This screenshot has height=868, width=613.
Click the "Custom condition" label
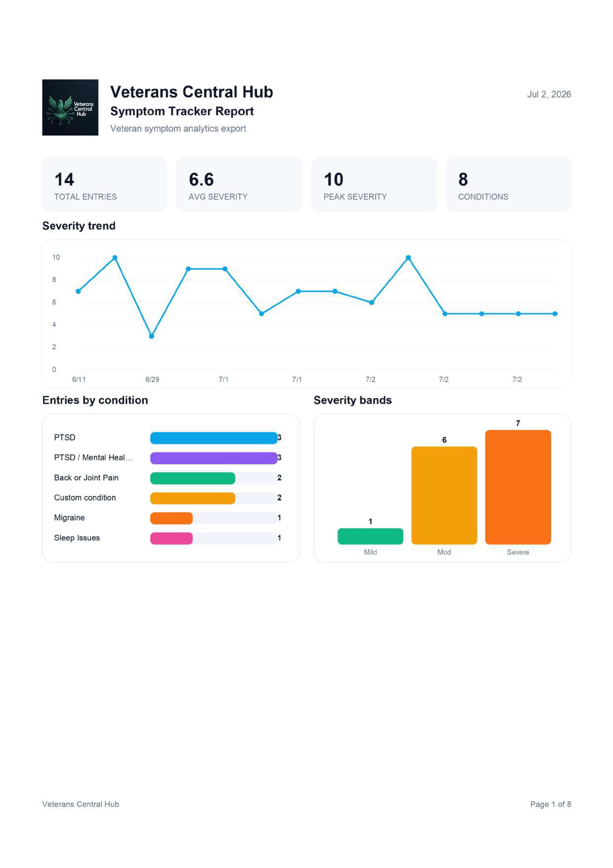85,497
